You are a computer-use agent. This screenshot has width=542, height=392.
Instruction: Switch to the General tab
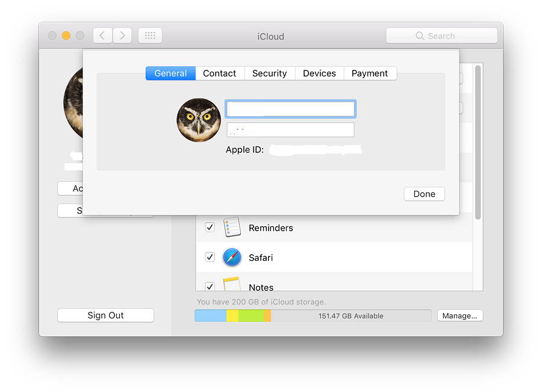pos(170,73)
